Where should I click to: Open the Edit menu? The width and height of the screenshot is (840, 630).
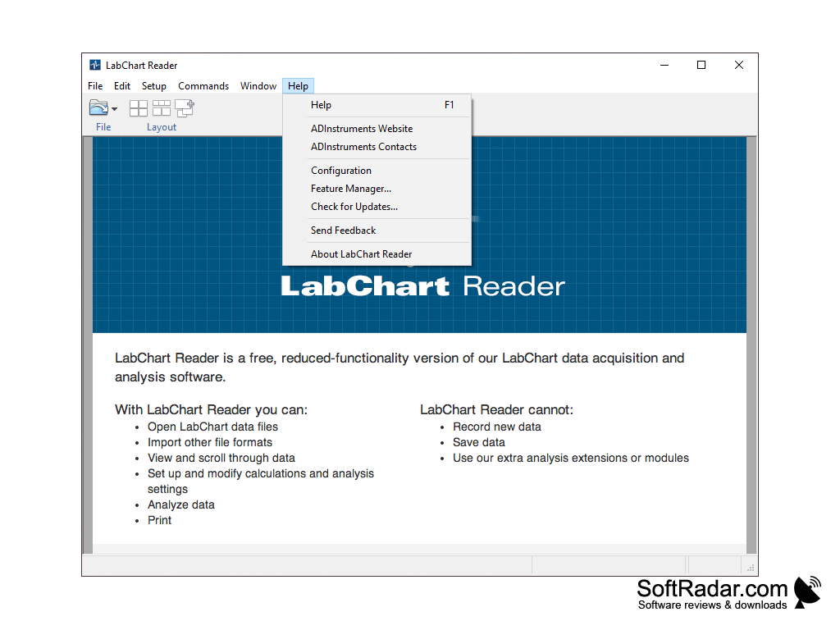(122, 85)
